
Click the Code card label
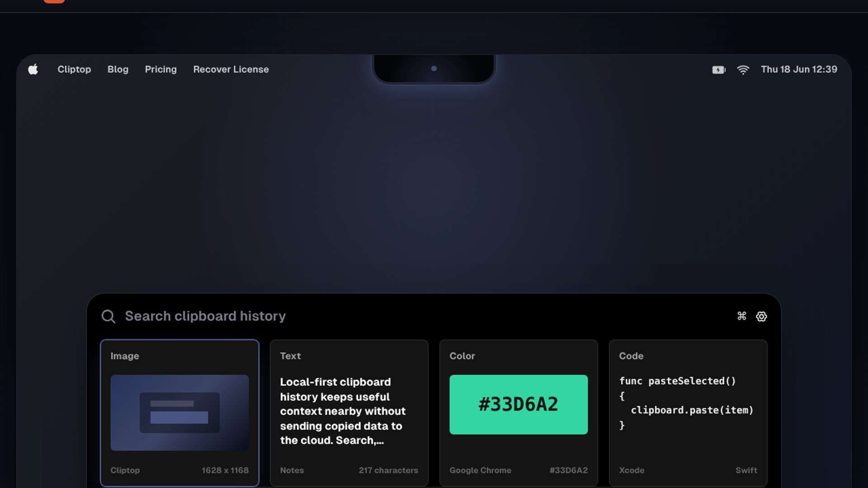pyautogui.click(x=631, y=356)
